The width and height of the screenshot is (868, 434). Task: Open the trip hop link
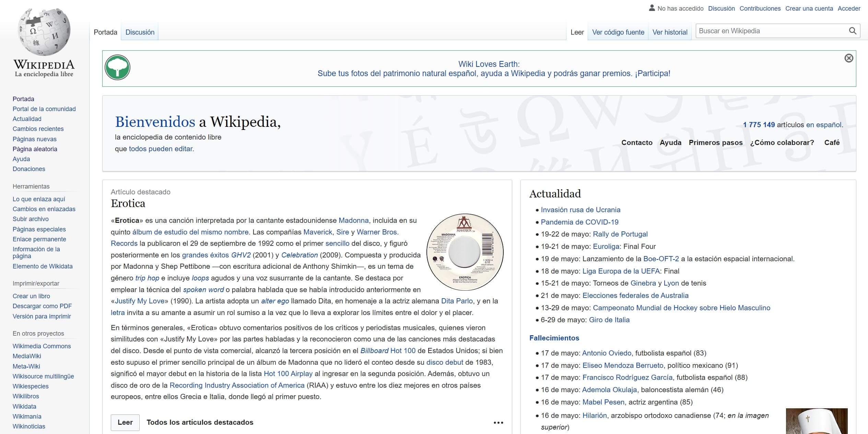pyautogui.click(x=147, y=278)
